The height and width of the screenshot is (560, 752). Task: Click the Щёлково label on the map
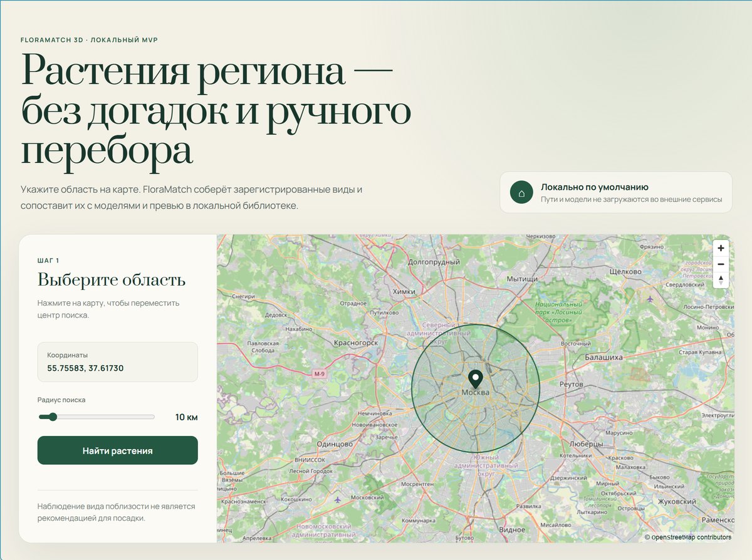click(625, 272)
